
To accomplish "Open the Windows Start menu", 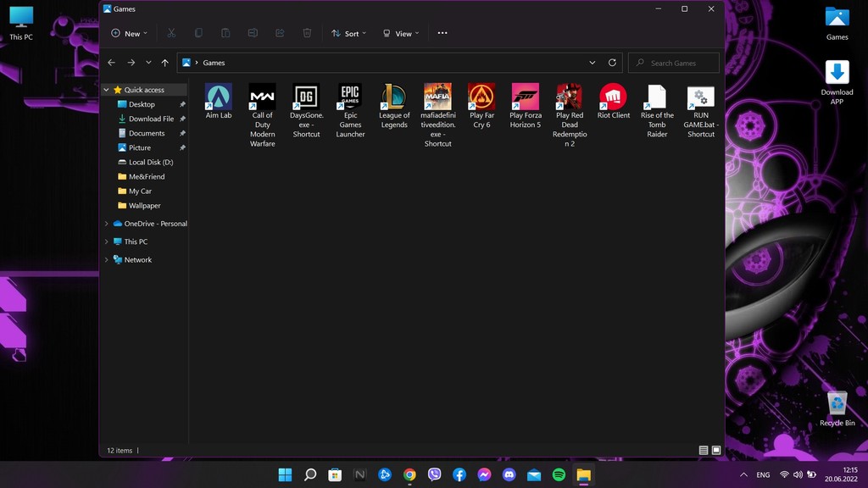I will 285,474.
